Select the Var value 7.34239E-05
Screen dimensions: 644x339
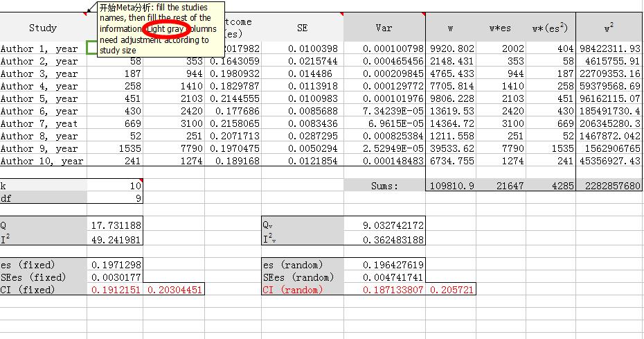tap(384, 111)
